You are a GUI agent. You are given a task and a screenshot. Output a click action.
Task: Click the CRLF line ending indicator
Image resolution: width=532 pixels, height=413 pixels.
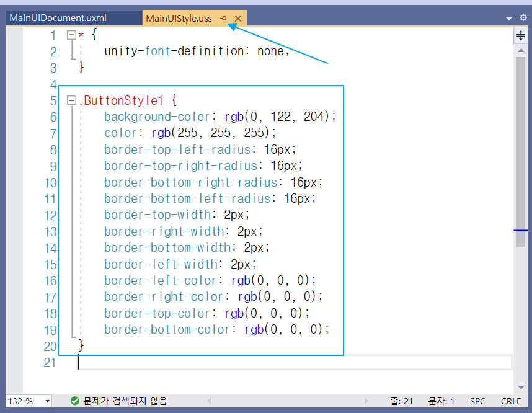point(511,401)
